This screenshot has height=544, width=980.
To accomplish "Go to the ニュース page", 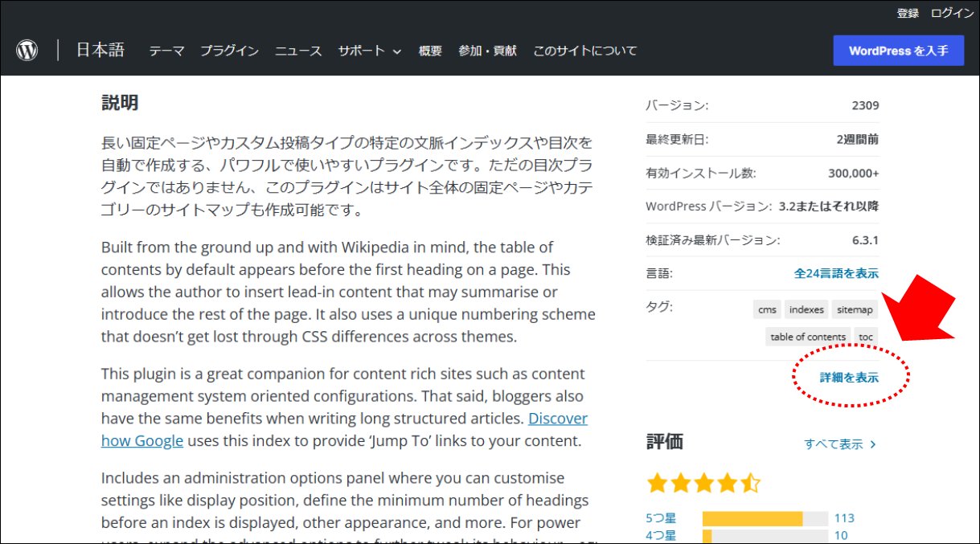I will coord(298,51).
